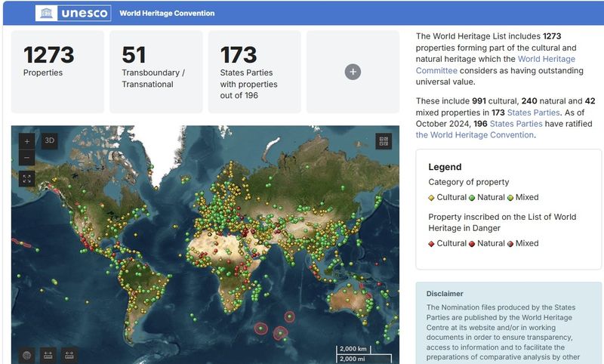Select the 1273 Properties statistic card
604x364 pixels.
coord(57,72)
